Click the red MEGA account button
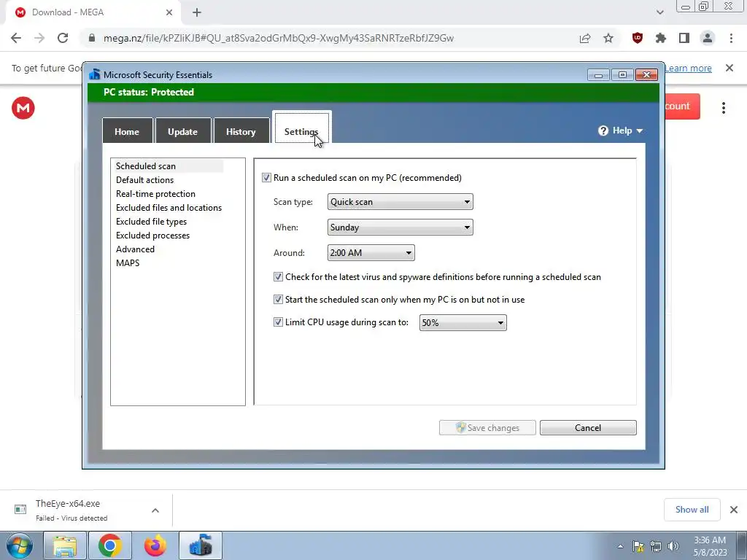Image resolution: width=747 pixels, height=560 pixels. coord(682,106)
